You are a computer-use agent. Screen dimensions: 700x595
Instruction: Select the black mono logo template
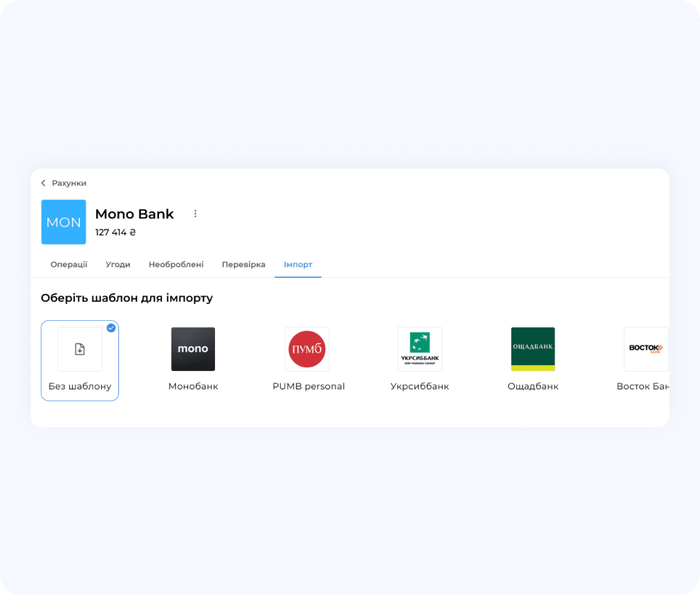pyautogui.click(x=193, y=349)
